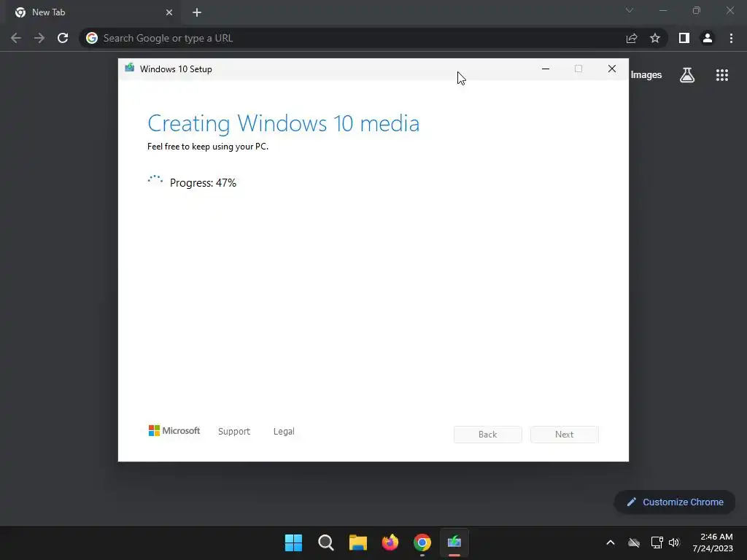Show hidden system tray icons

click(611, 542)
